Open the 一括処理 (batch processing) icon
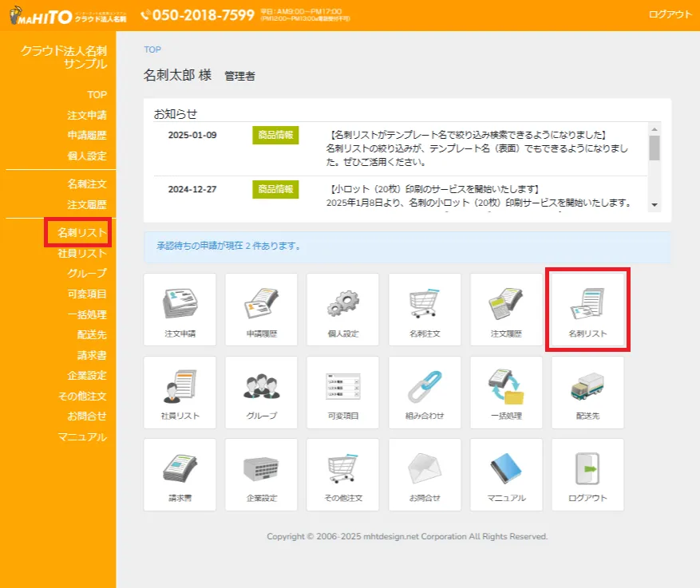Image resolution: width=700 pixels, height=588 pixels. (505, 392)
